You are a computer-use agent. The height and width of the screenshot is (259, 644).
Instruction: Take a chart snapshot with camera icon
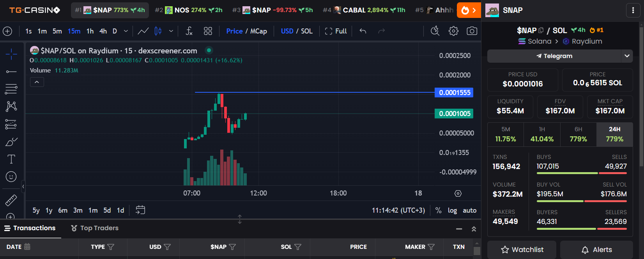[x=472, y=31]
